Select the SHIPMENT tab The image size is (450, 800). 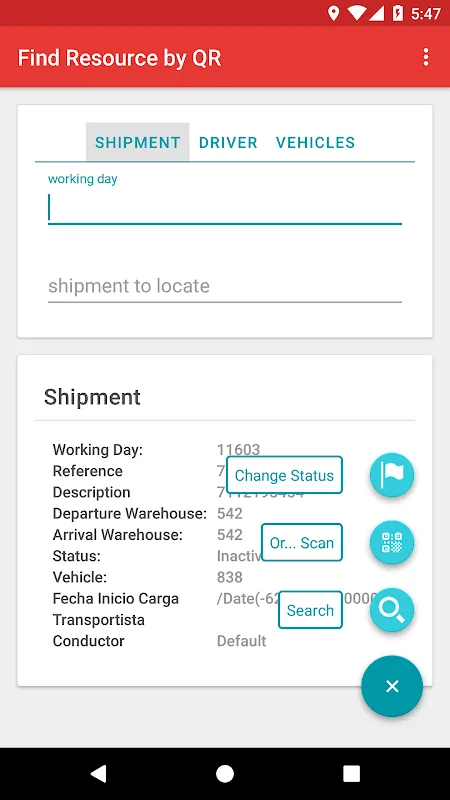pos(138,142)
